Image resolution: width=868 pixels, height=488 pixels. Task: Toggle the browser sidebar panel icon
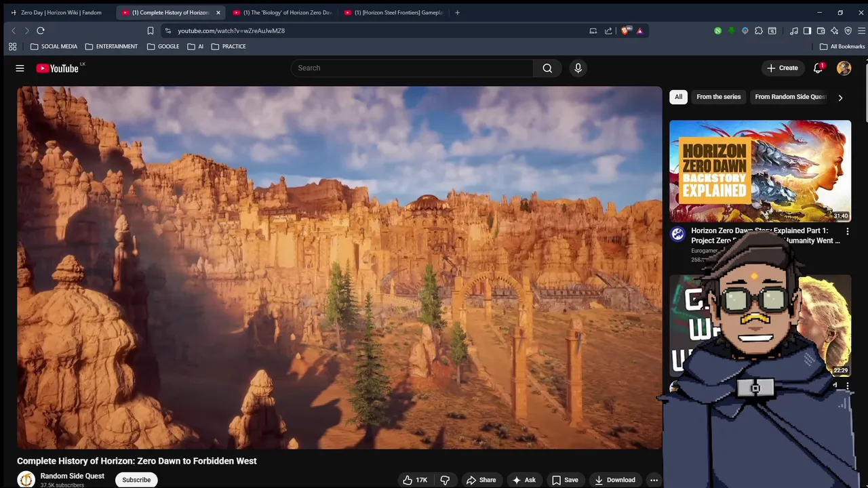click(807, 30)
